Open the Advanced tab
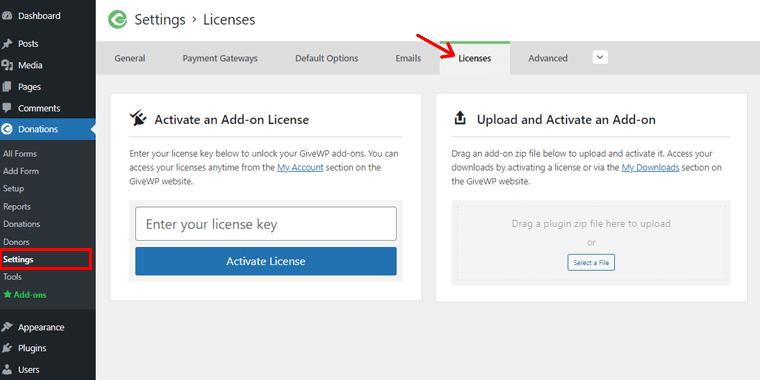The width and height of the screenshot is (760, 380). [548, 58]
